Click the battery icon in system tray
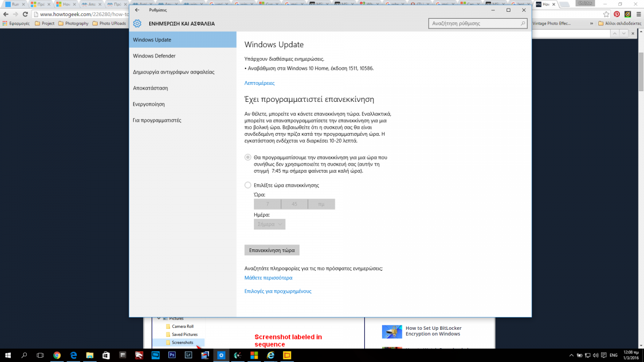Screen dimensions: 644x362 coord(580,355)
